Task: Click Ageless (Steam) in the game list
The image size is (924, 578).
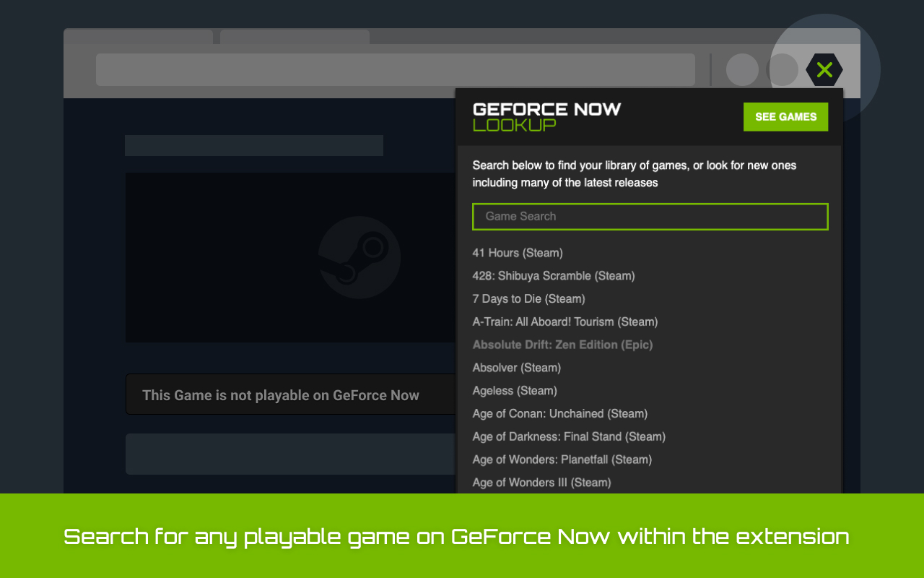Action: (x=514, y=390)
